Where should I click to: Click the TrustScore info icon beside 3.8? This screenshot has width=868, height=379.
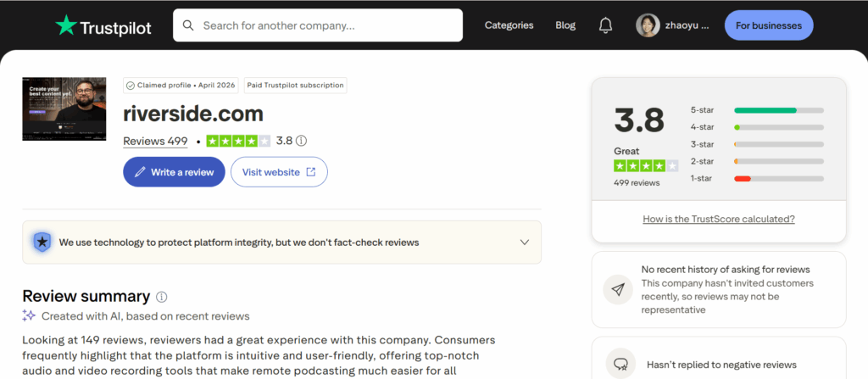301,141
